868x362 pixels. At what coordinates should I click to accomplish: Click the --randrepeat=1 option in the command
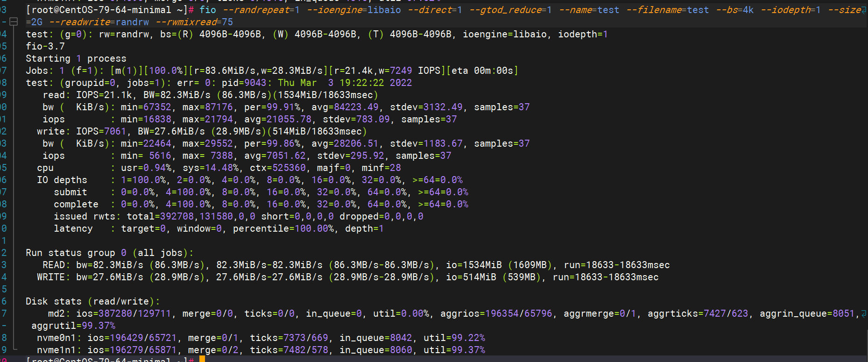(261, 10)
